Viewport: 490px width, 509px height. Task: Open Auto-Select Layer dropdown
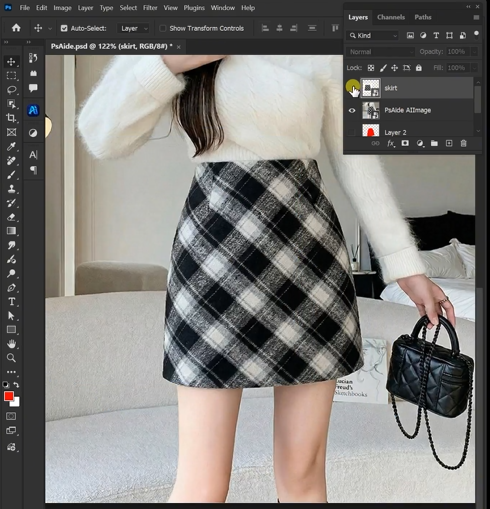pyautogui.click(x=133, y=29)
